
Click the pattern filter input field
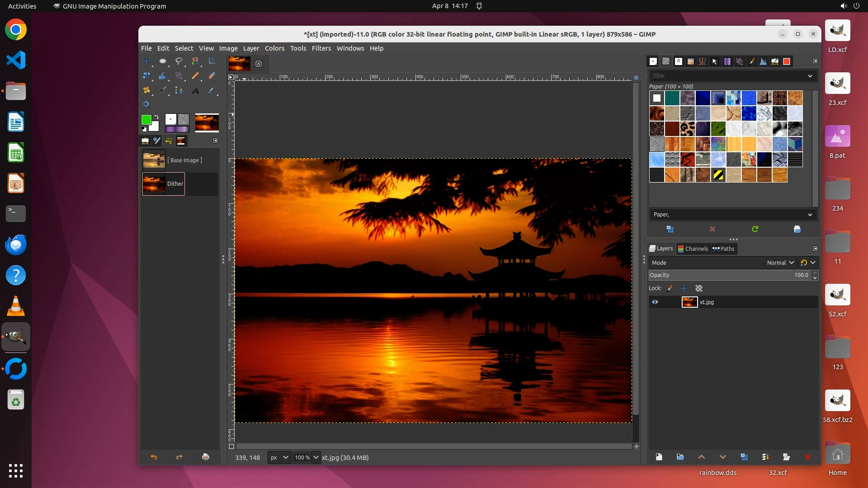coord(728,76)
